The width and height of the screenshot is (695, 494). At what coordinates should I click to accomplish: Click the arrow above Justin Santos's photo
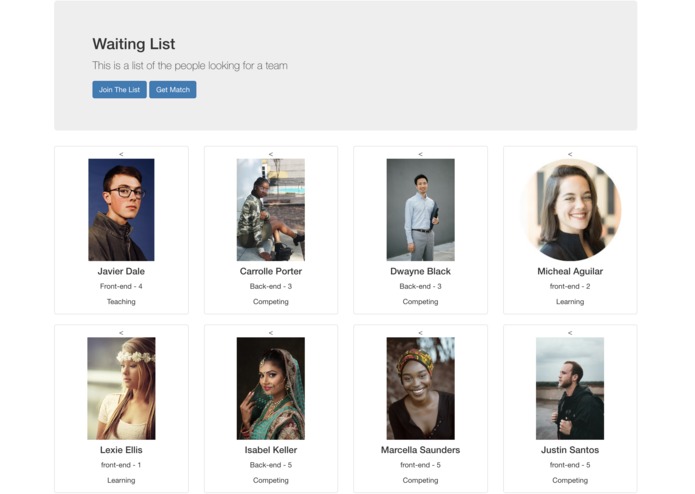[x=570, y=333]
